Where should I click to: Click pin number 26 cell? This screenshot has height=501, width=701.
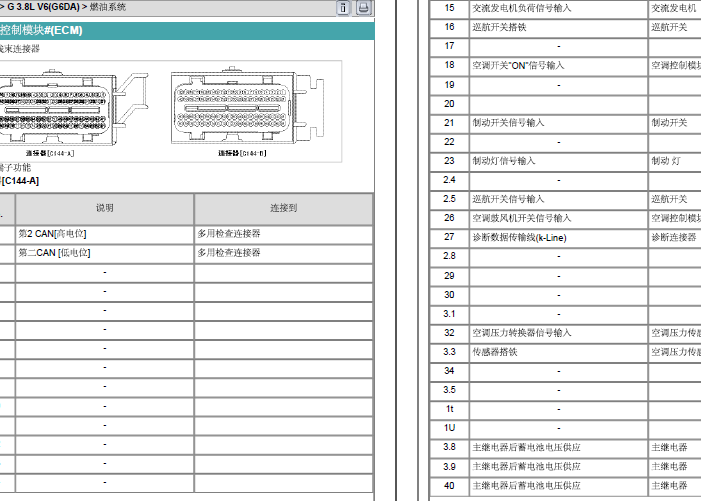click(x=449, y=218)
